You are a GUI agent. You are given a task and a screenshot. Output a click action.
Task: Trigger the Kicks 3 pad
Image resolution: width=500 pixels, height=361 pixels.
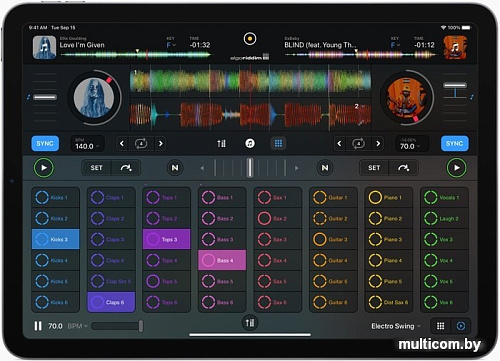[56, 239]
